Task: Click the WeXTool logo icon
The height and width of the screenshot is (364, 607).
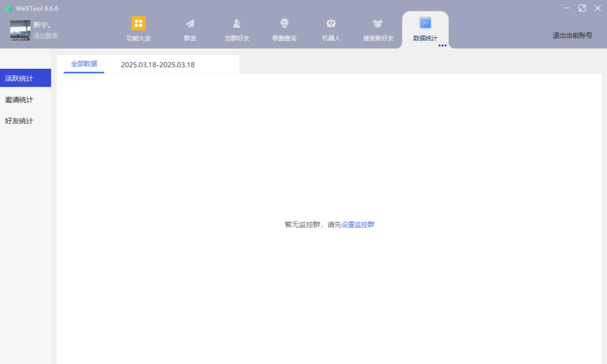Action: coord(9,8)
